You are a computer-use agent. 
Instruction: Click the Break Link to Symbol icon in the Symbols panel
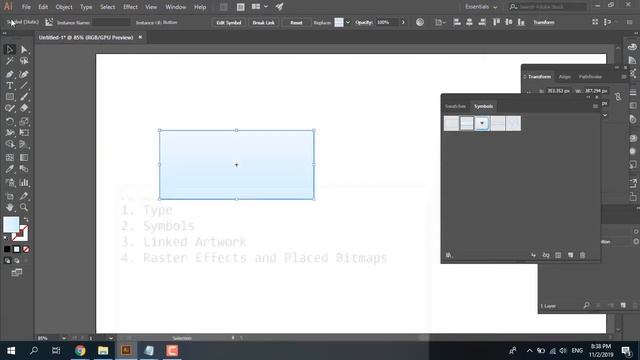(x=546, y=255)
